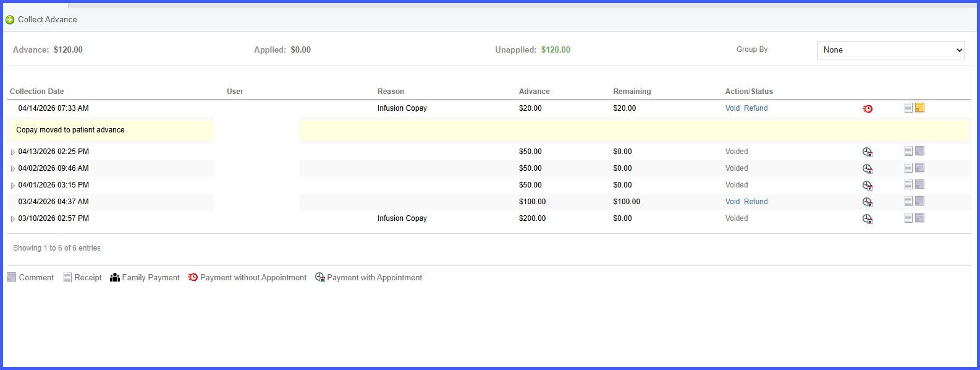Sort by the Collection Date column header
The height and width of the screenshot is (370, 980).
pos(37,92)
